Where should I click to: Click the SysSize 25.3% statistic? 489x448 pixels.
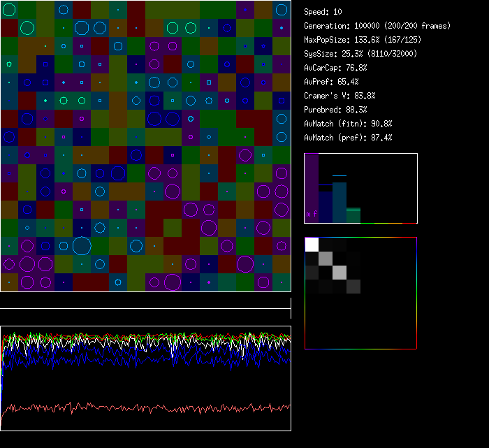(360, 54)
